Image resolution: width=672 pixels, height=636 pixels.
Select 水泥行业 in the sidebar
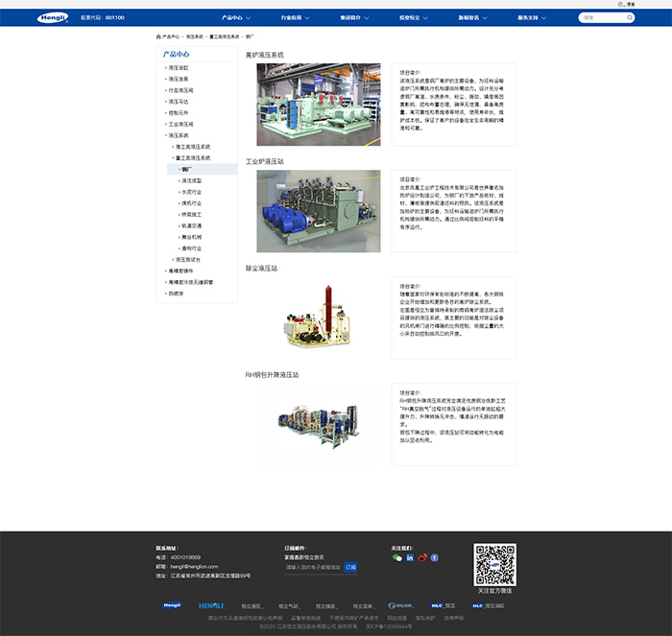coord(190,192)
